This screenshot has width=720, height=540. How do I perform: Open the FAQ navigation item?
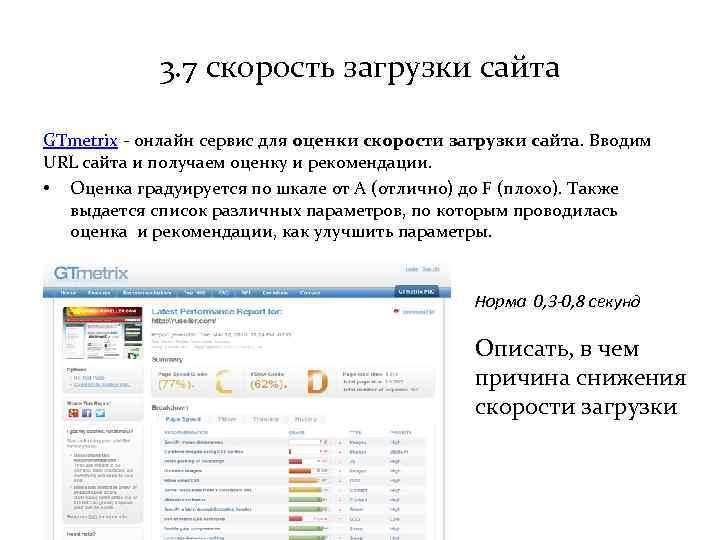point(223,292)
